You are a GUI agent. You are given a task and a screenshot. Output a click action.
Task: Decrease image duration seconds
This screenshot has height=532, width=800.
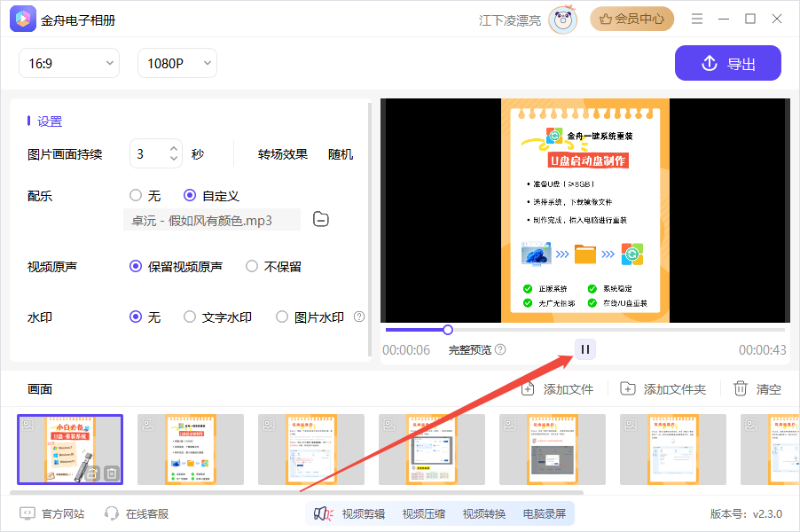(174, 159)
